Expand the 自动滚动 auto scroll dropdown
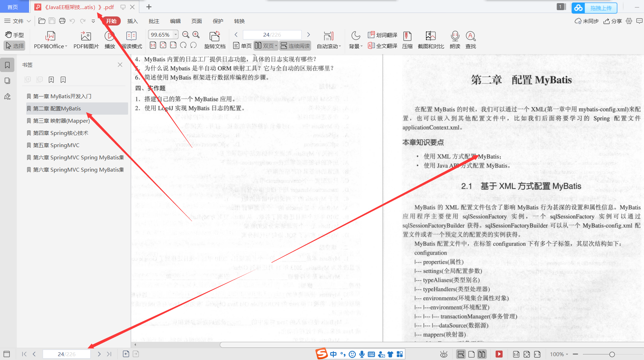 pos(339,46)
